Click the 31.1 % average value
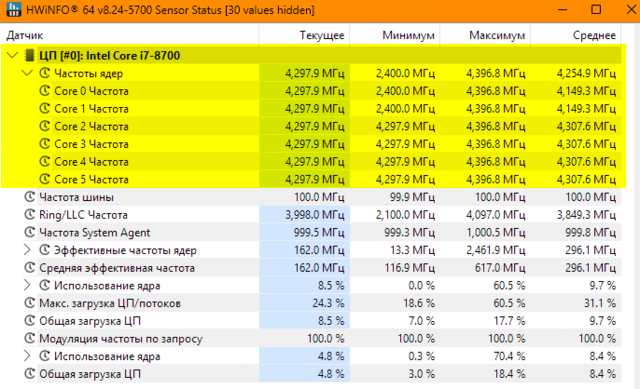Screen dimensions: 640x389 click(x=599, y=303)
